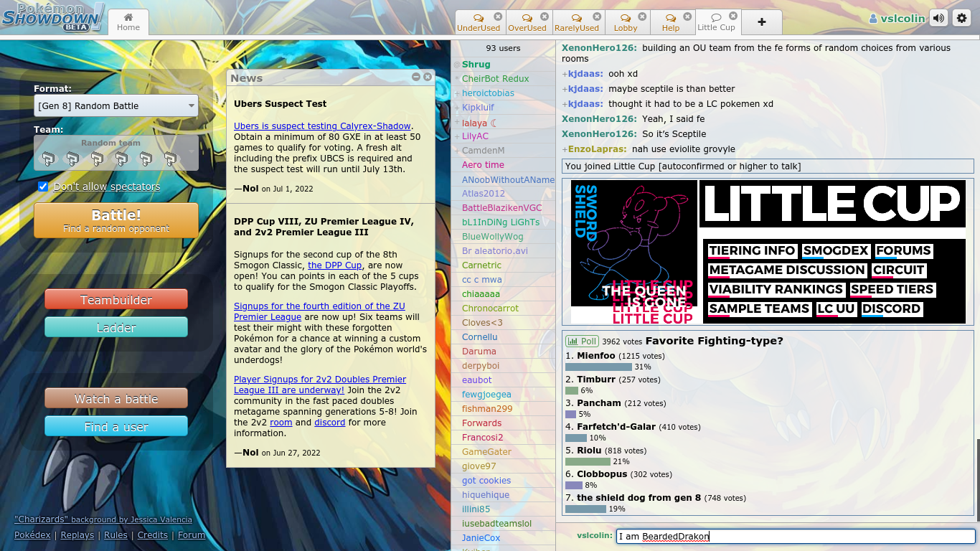Open the sound volume settings icon
This screenshot has height=551, width=980.
[938, 19]
